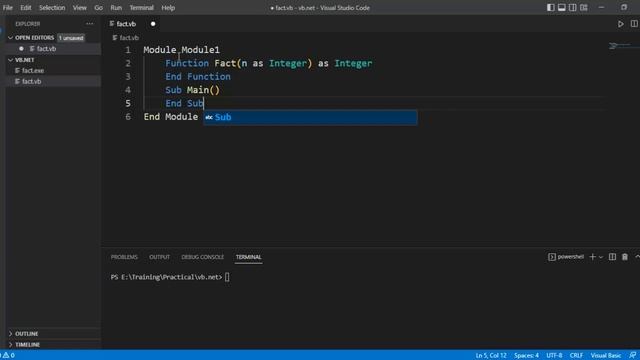Click Explorer more actions ellipsis
Viewport: 640px width, 360px height.
(x=89, y=24)
